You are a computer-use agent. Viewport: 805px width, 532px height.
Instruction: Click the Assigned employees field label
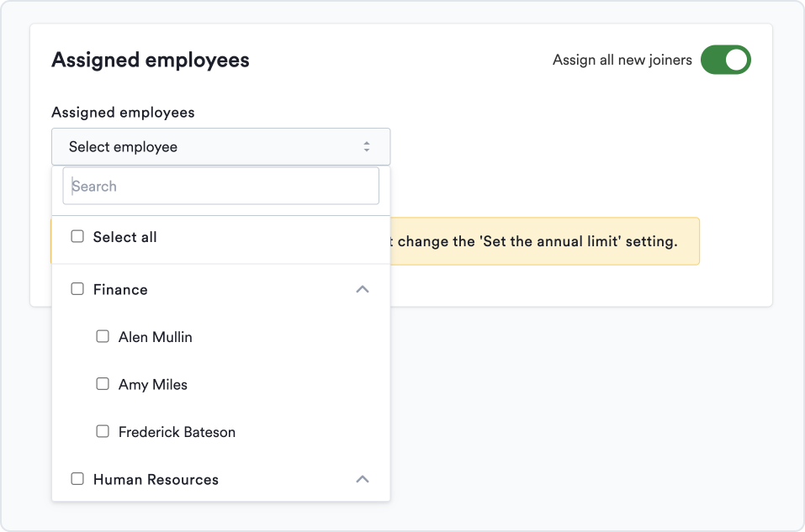[x=123, y=112]
